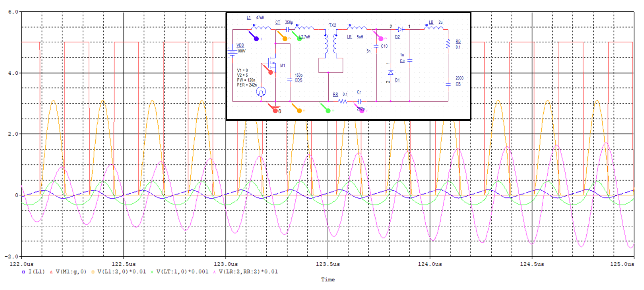
Task: Click the I(L1) trace legend entry
Action: (36, 272)
